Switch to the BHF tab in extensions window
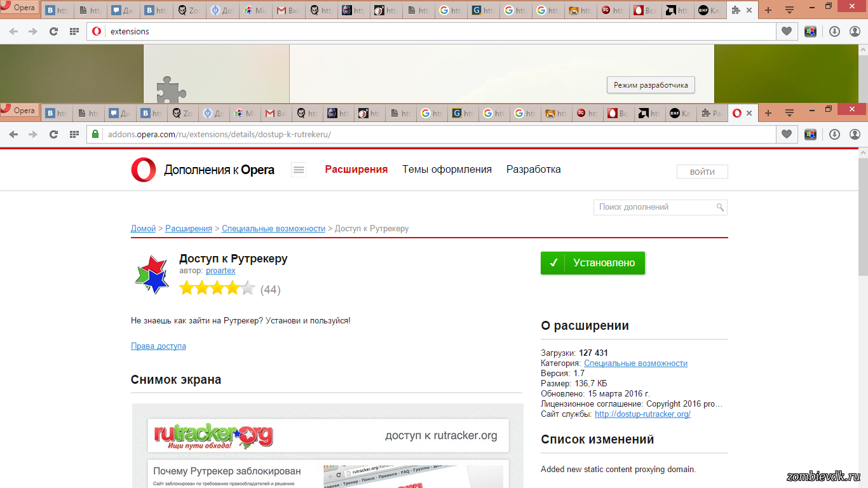Image resolution: width=868 pixels, height=488 pixels. point(709,10)
